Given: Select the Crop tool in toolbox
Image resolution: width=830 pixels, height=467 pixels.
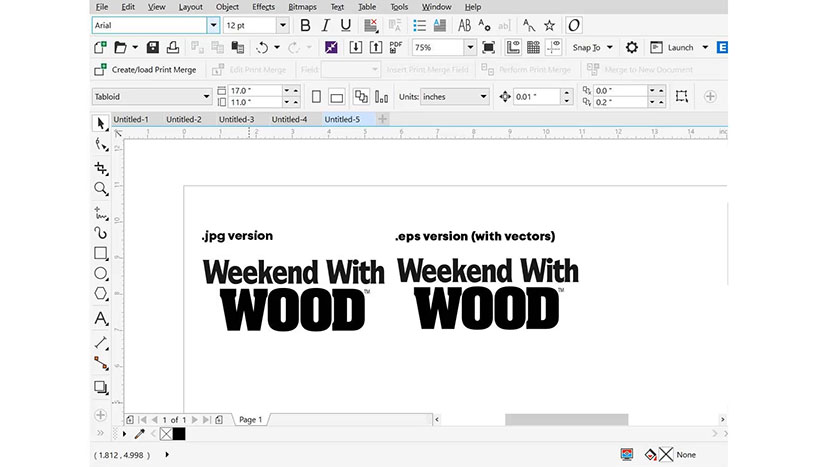Looking at the screenshot, I should pos(101,167).
